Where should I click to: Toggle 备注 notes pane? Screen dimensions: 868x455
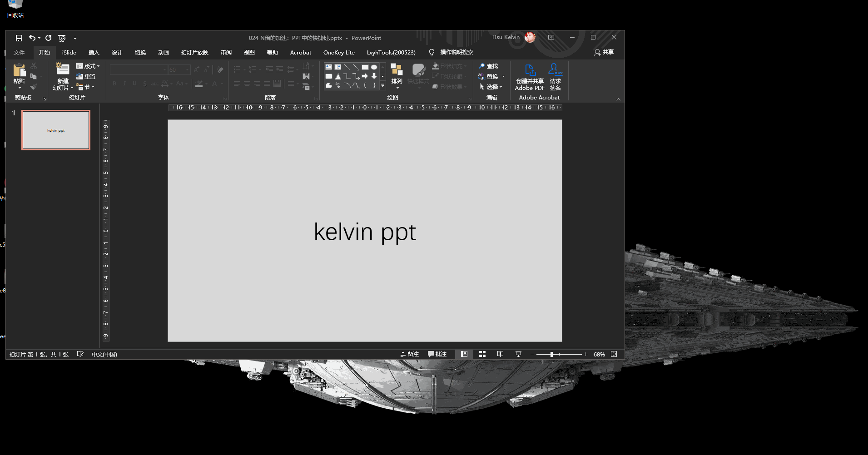(409, 354)
